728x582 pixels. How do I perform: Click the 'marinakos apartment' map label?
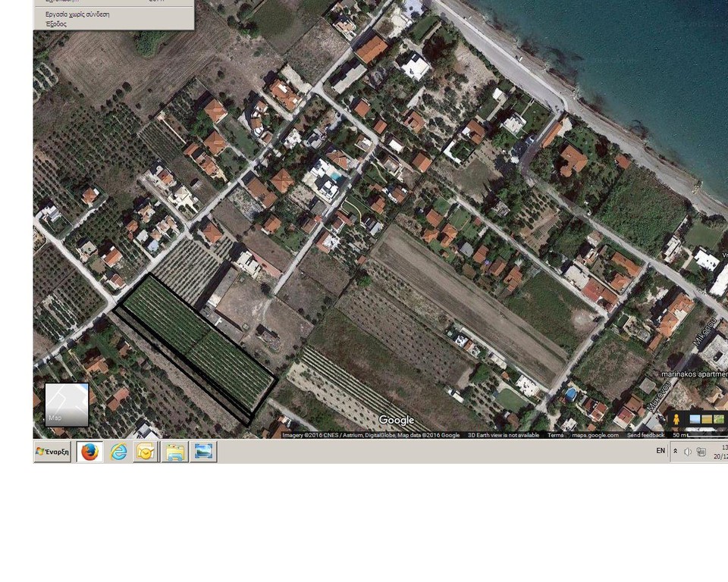tap(695, 374)
